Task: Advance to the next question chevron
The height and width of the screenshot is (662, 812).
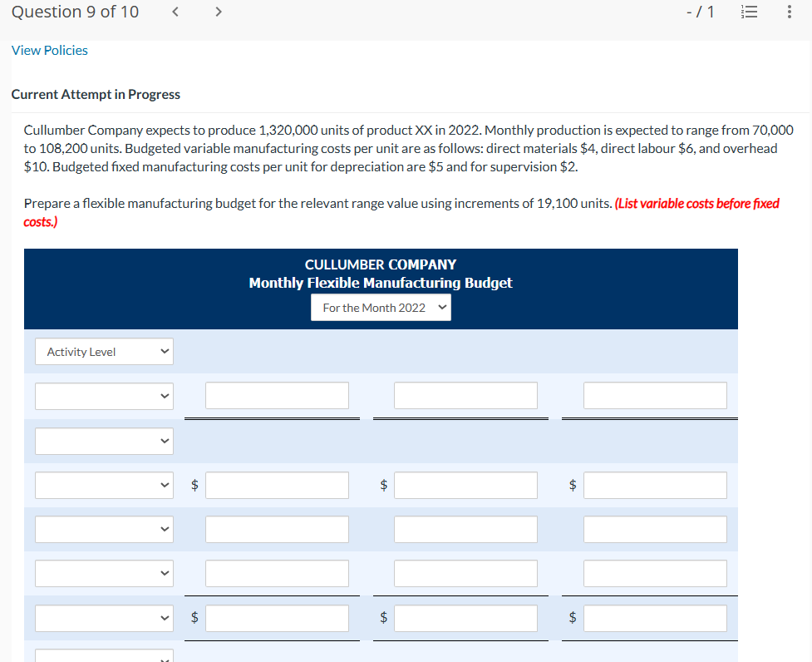Action: coord(218,12)
